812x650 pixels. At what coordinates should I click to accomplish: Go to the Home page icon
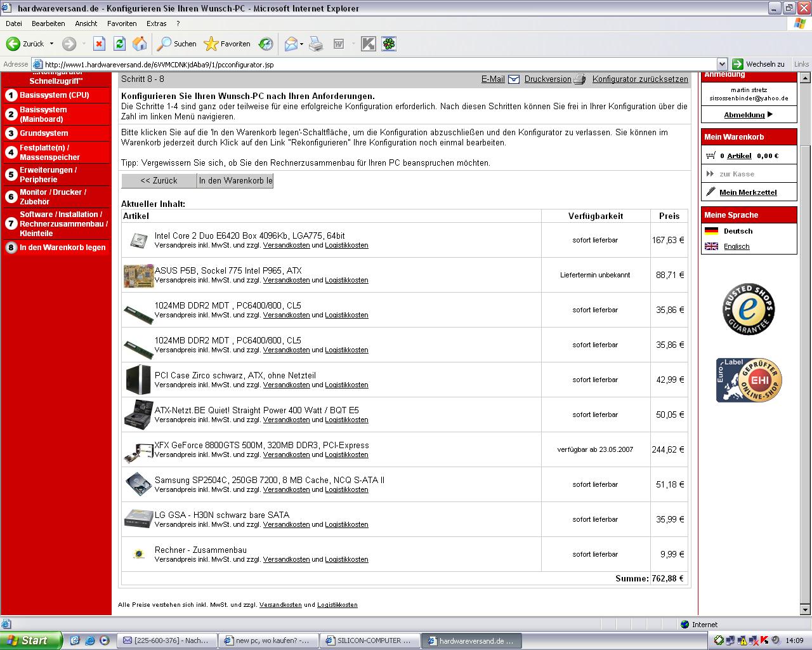pos(140,44)
